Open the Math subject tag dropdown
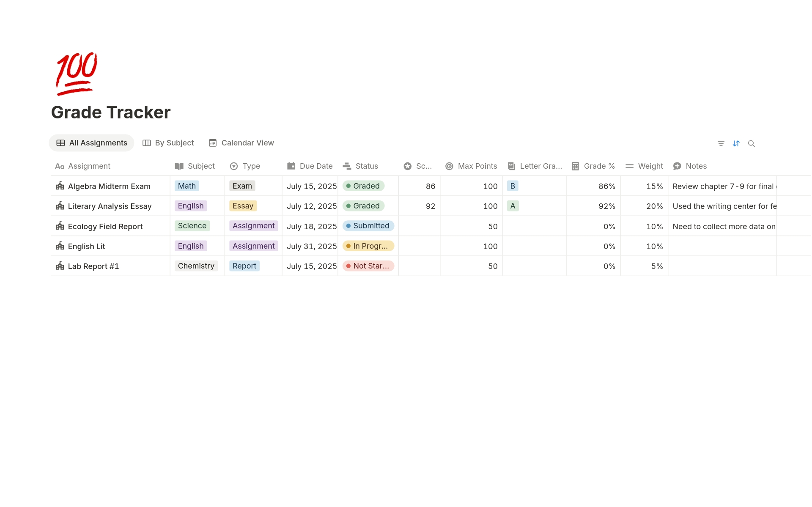 pos(187,186)
